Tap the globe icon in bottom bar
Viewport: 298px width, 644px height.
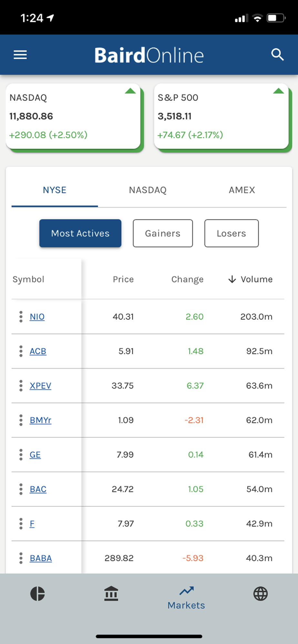(260, 593)
